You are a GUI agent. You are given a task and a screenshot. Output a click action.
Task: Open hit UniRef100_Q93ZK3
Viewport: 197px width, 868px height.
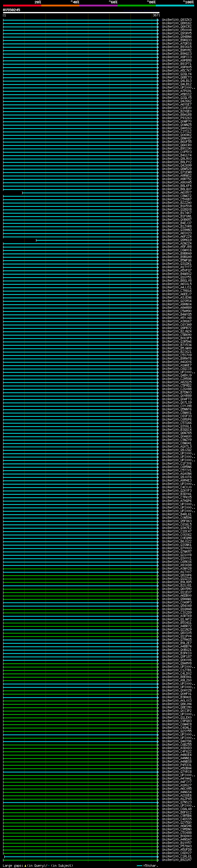tap(176, 20)
